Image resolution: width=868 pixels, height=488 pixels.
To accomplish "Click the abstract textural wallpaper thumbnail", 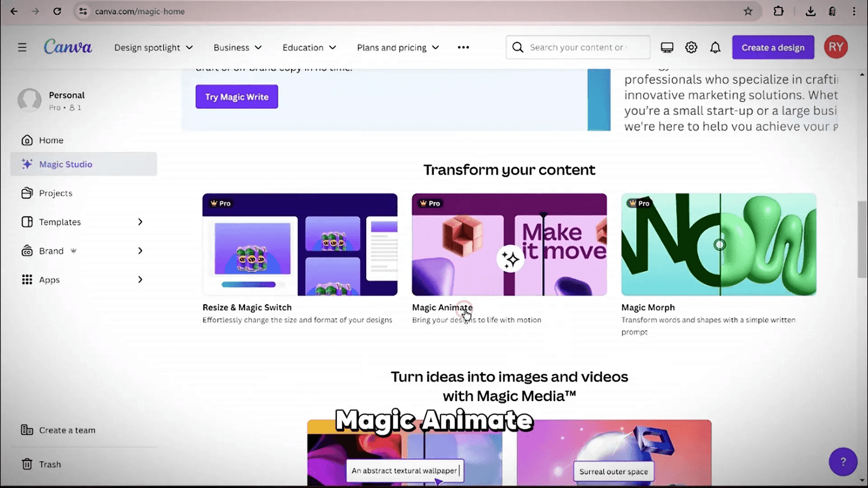I will 405,453.
